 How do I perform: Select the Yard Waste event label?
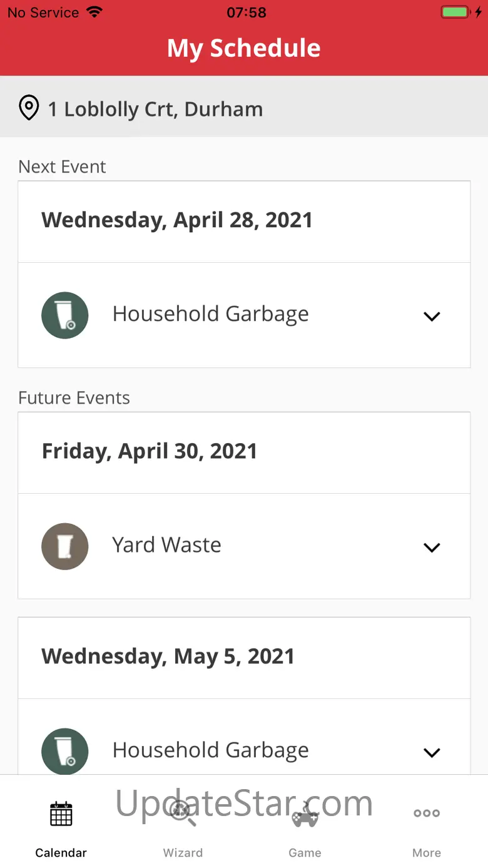tap(166, 545)
